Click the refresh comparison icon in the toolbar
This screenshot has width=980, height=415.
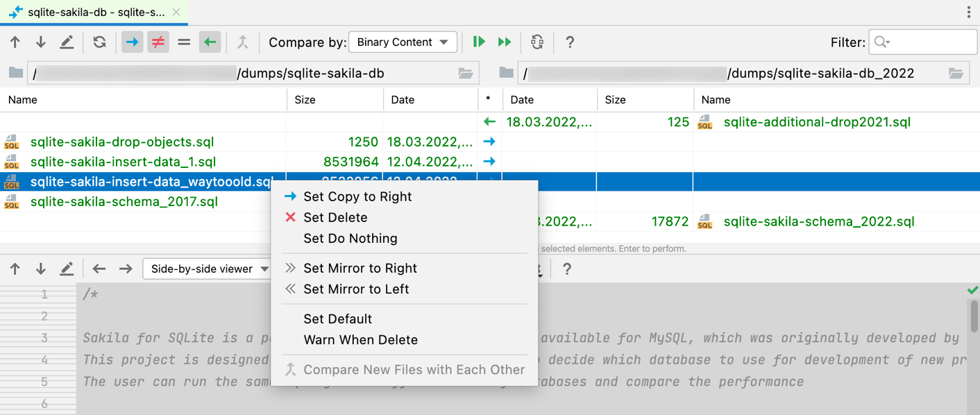(x=99, y=42)
